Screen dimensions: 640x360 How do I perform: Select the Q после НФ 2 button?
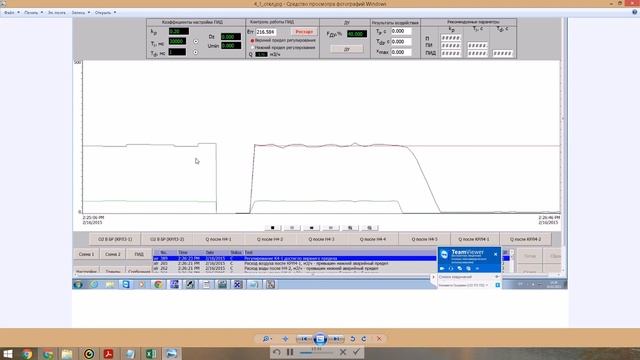[x=270, y=239]
